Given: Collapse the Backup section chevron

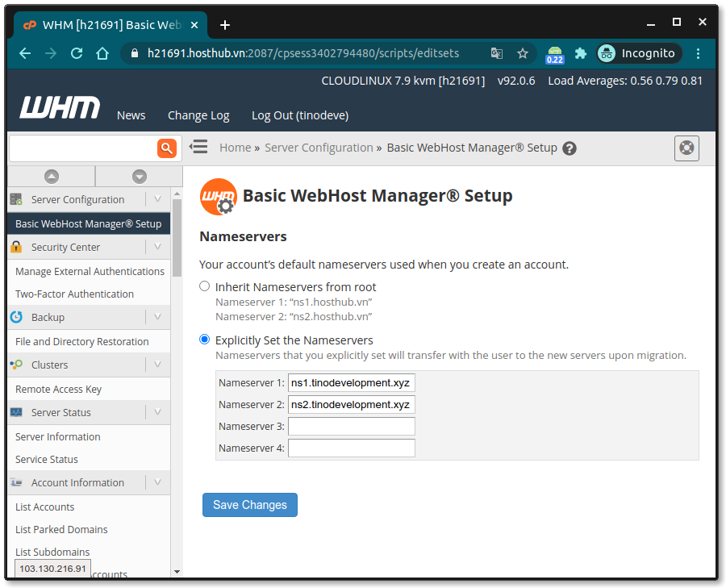Looking at the screenshot, I should pos(157,317).
